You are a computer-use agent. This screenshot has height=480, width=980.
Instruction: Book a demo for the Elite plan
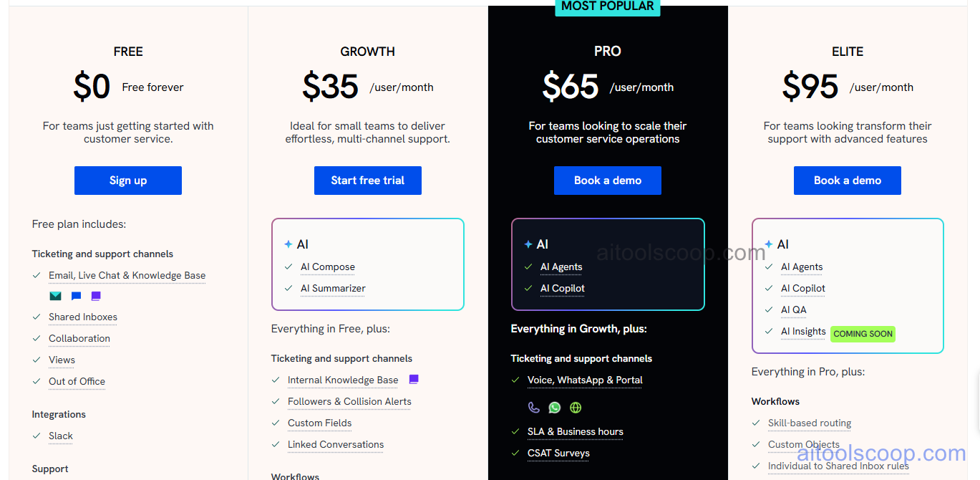[x=847, y=180]
